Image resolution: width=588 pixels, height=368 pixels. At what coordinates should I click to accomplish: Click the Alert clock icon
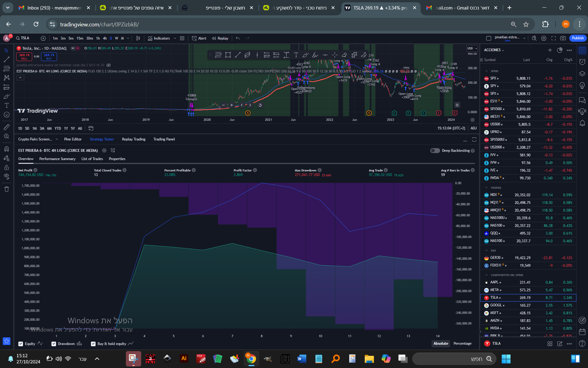point(194,38)
